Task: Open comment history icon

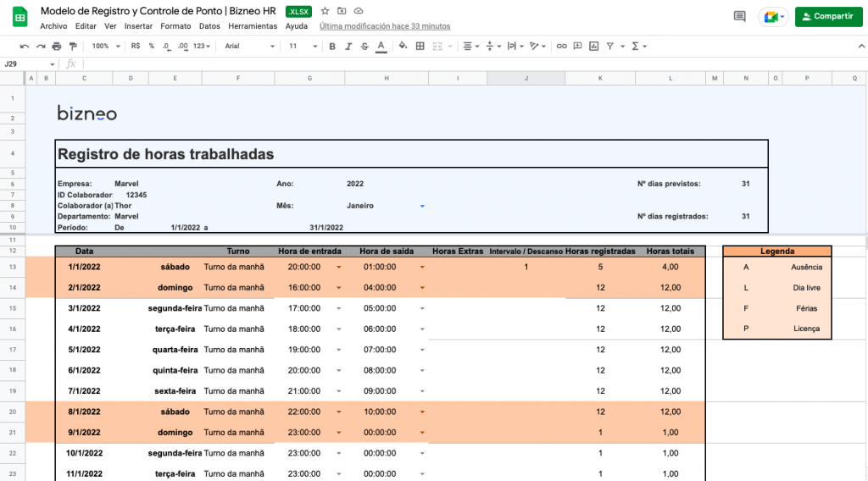Action: click(x=739, y=17)
